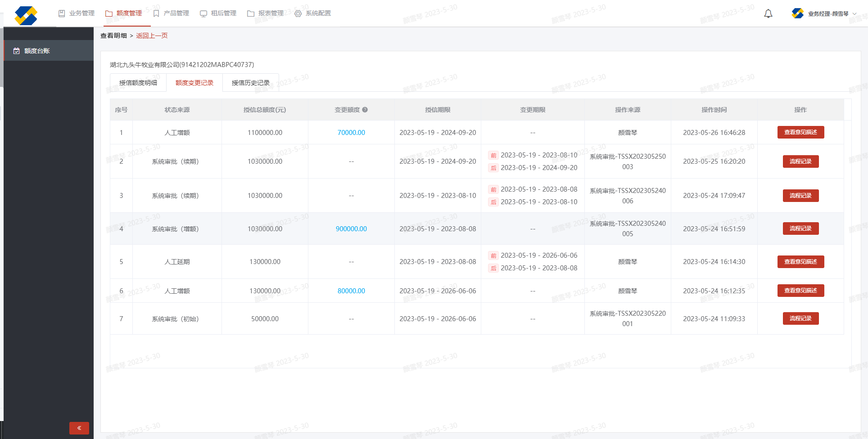Click 返回上一页 breadcrumb link

[x=152, y=36]
